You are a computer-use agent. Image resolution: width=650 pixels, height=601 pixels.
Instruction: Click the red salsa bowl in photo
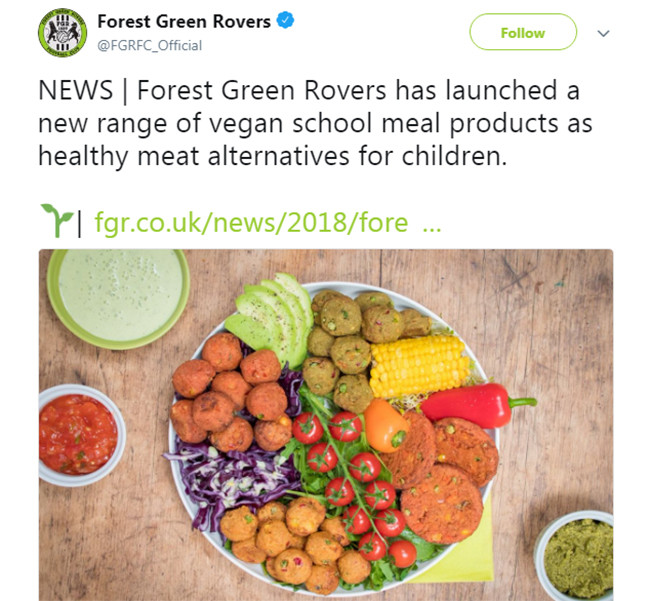coord(78,435)
